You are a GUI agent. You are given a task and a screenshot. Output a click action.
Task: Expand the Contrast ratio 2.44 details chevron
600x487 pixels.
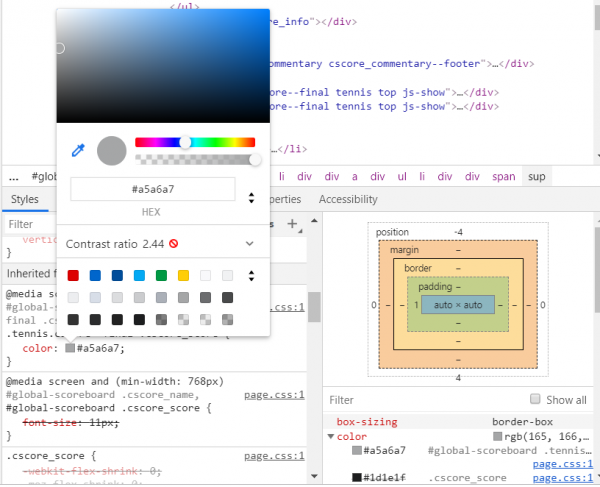(x=249, y=244)
